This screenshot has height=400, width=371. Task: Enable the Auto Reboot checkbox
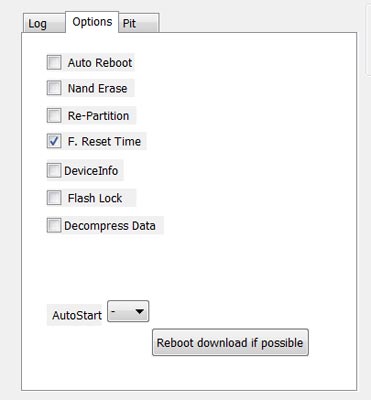pyautogui.click(x=54, y=62)
